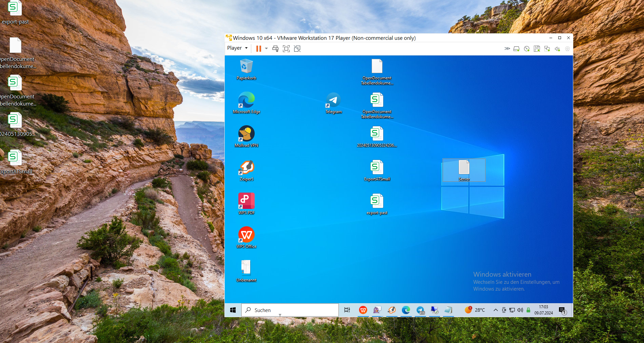Click the network adapter device icon

547,49
